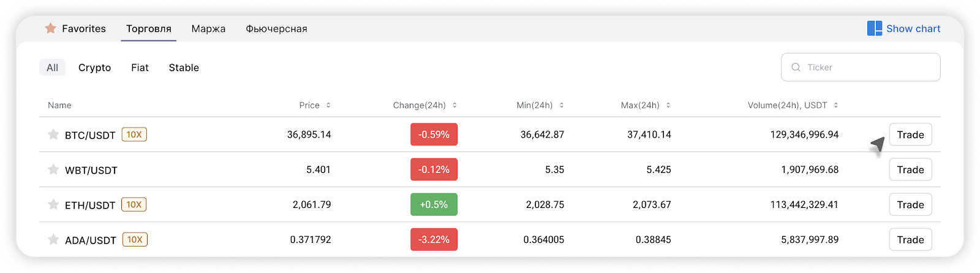Open the Show chart link

coord(913,29)
